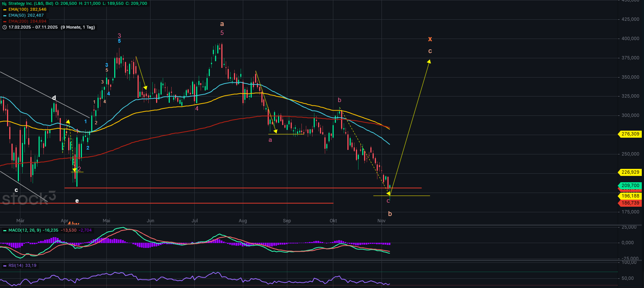
Task: Click the yellow 196,188 price tag
Action: (x=630, y=196)
